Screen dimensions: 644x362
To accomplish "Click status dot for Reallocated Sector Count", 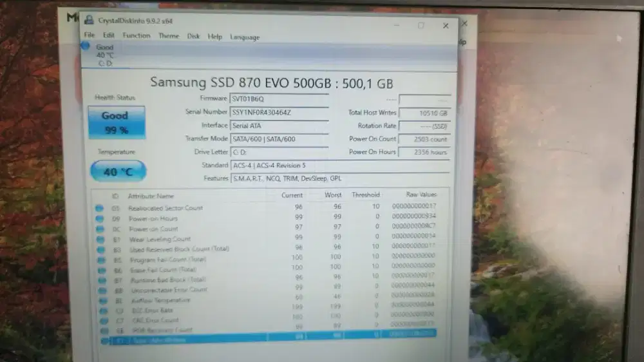I will (x=99, y=208).
